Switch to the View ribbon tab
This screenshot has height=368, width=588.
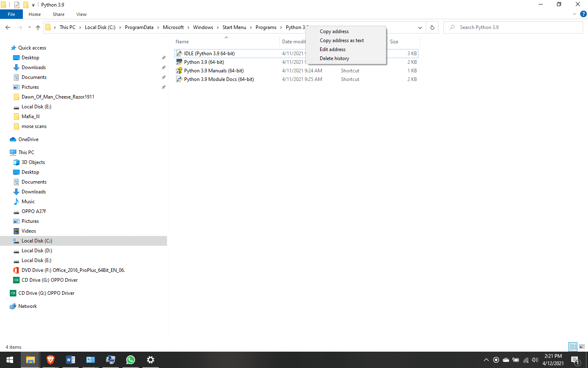click(x=81, y=14)
